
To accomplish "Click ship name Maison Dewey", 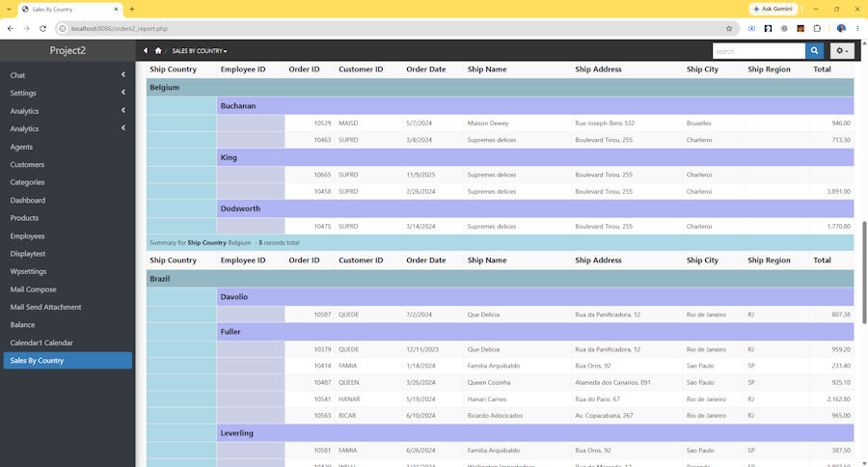I will pos(488,123).
